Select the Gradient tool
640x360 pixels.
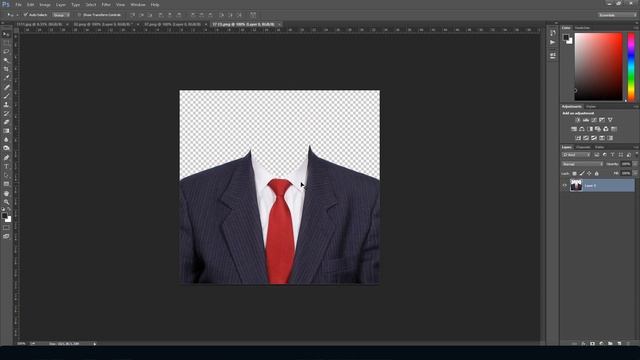[x=6, y=131]
